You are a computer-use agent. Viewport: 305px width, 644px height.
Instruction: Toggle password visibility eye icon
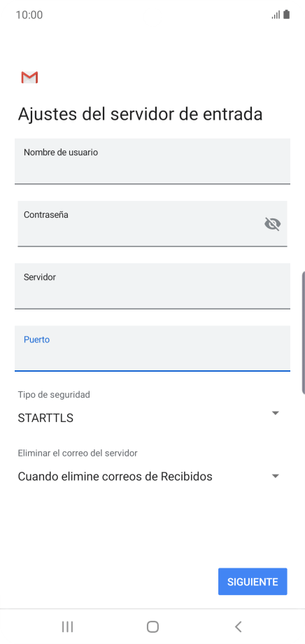[x=273, y=224]
